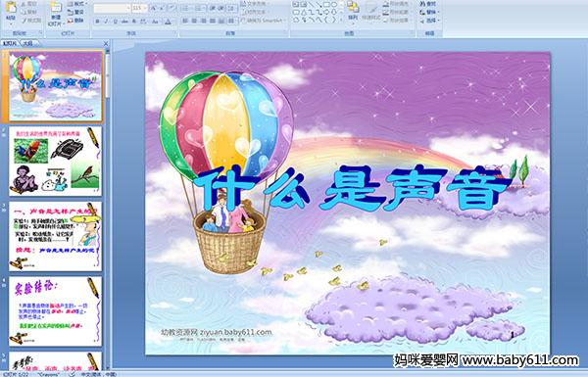Close the slide thumbnail pane
Image resolution: width=588 pixels, height=377 pixels.
(106, 43)
